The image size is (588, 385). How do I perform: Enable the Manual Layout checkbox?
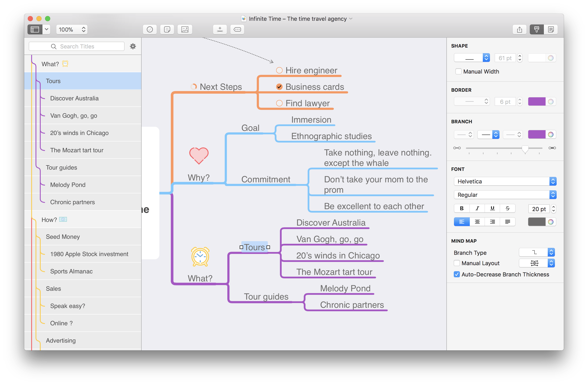point(457,263)
